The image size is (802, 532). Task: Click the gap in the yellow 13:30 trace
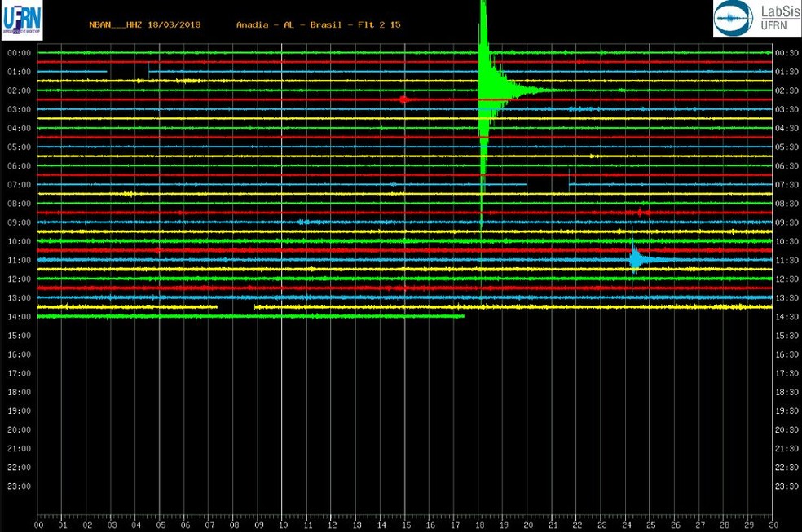pyautogui.click(x=236, y=306)
